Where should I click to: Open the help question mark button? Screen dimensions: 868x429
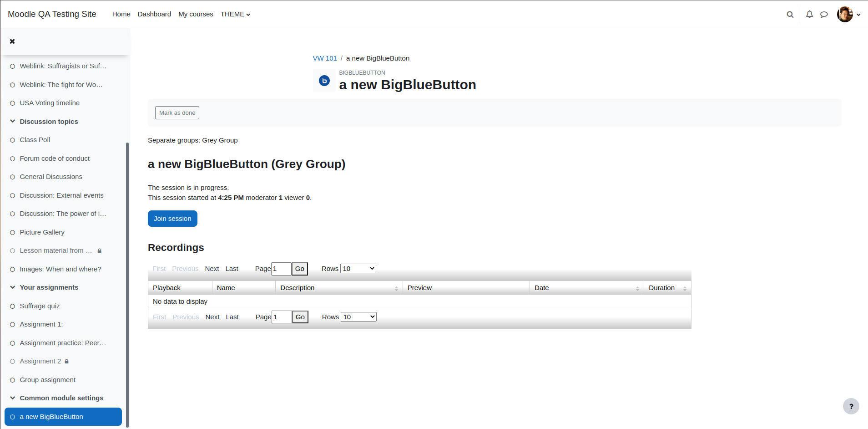(851, 406)
